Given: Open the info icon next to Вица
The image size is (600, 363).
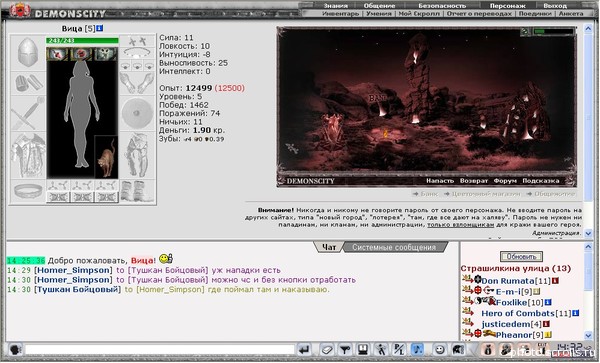Looking at the screenshot, I should (x=99, y=28).
